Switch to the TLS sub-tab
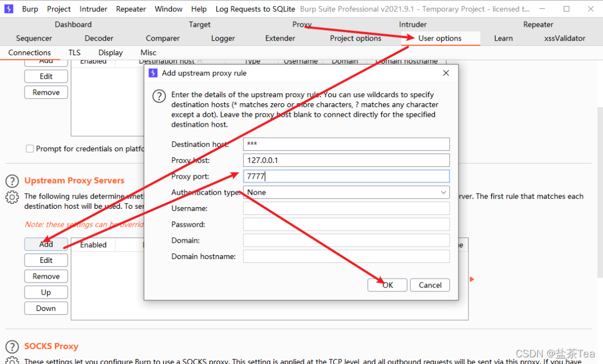603x364 pixels. pyautogui.click(x=74, y=52)
